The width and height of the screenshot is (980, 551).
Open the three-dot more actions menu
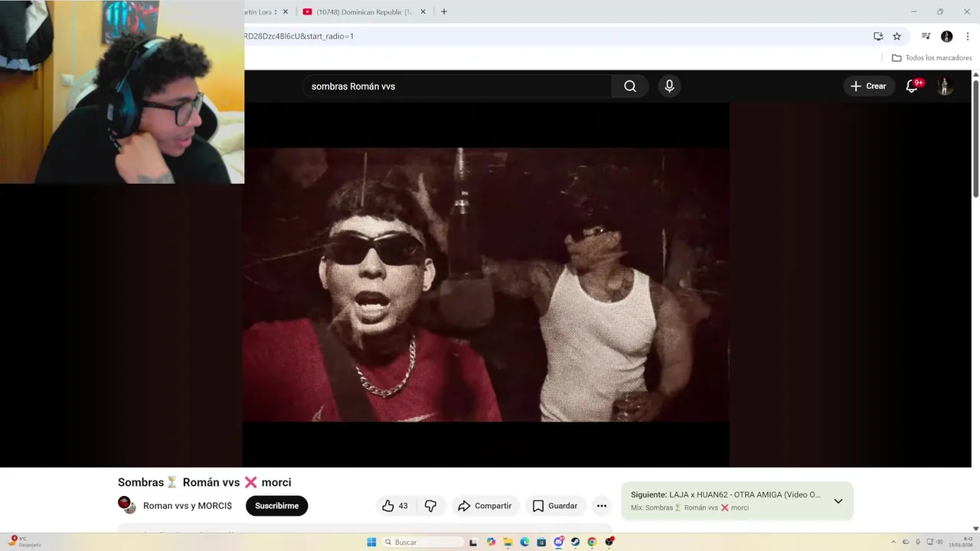pyautogui.click(x=602, y=506)
